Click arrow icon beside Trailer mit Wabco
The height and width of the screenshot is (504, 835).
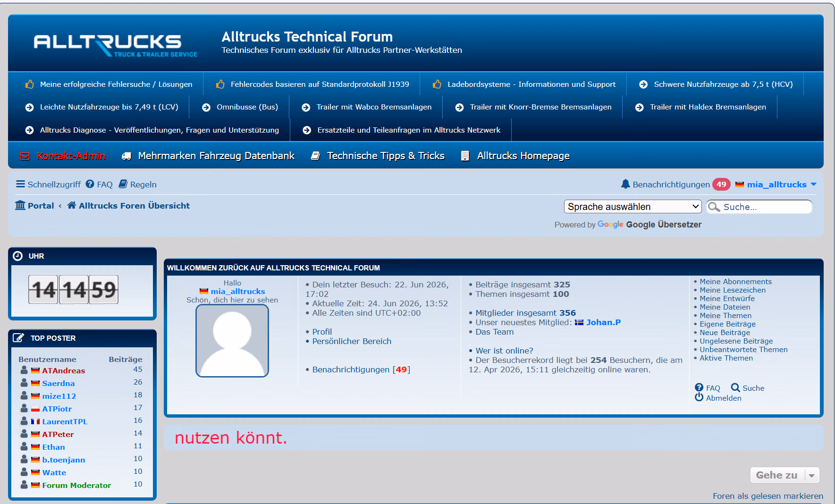click(306, 107)
